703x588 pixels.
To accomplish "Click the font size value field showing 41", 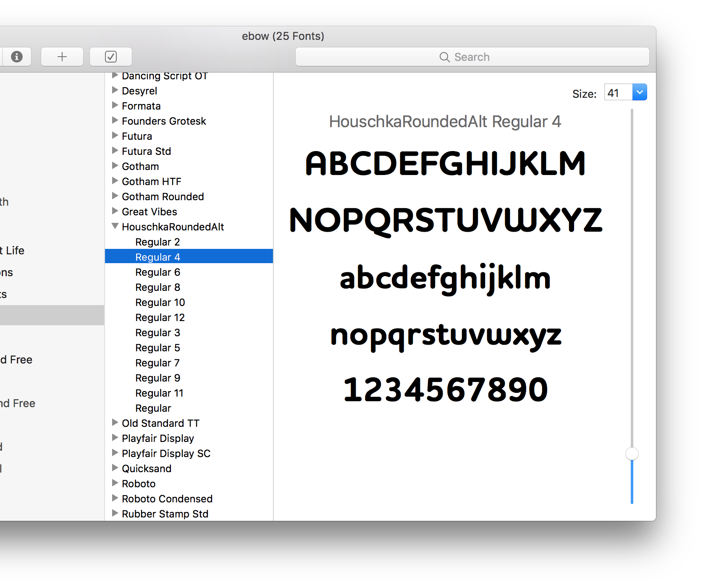I will pyautogui.click(x=619, y=92).
